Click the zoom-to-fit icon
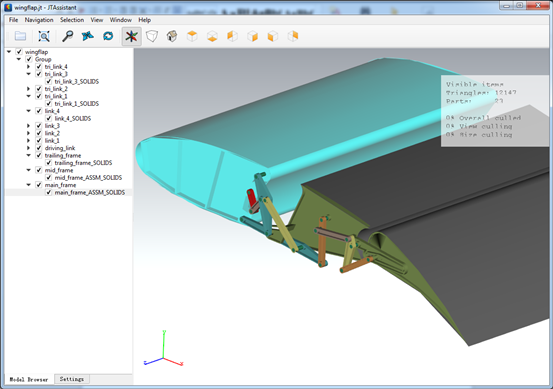Screen dimensions: 553x389 coord(44,36)
